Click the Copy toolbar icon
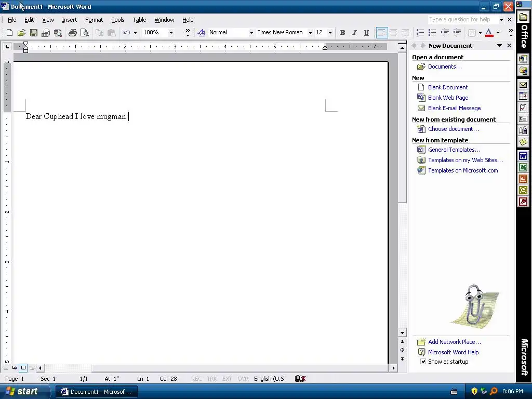 tap(99, 33)
